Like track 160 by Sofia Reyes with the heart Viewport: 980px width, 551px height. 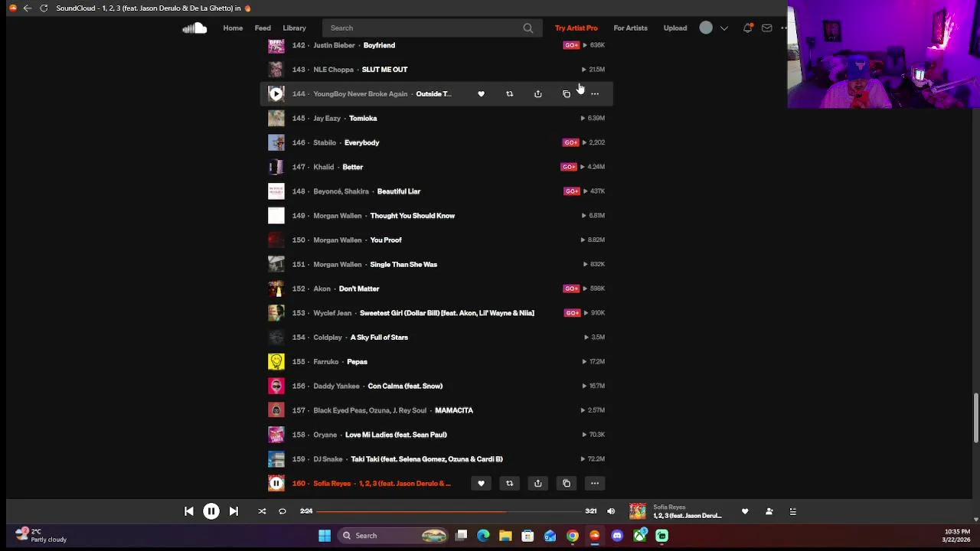481,484
